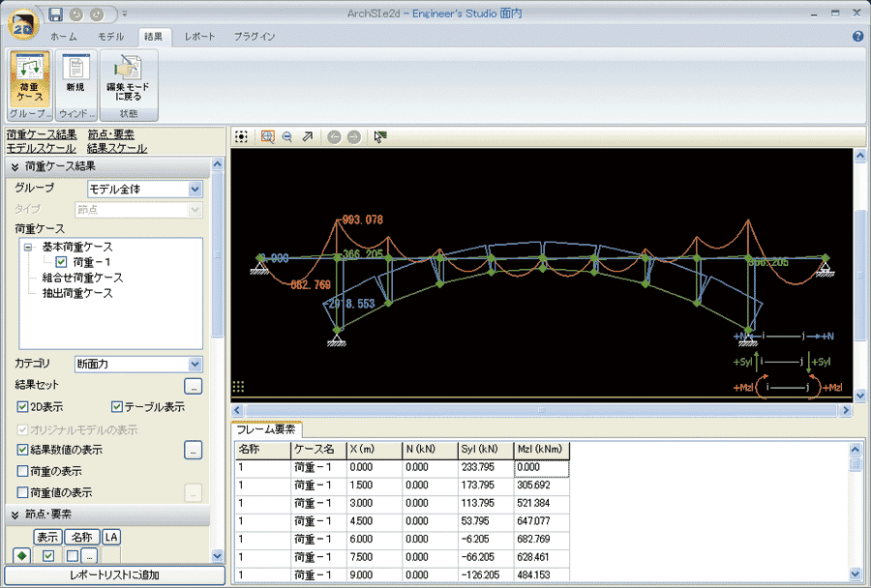Viewport: 871px width, 588px height.
Task: Click ellipsis button beside 結果数値の表示
Action: tap(194, 451)
